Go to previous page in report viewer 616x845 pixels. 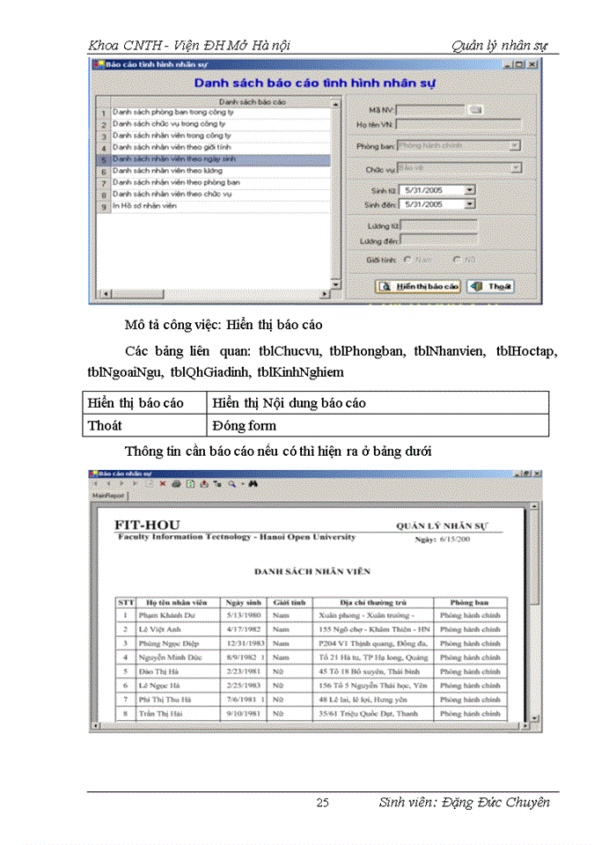(108, 484)
